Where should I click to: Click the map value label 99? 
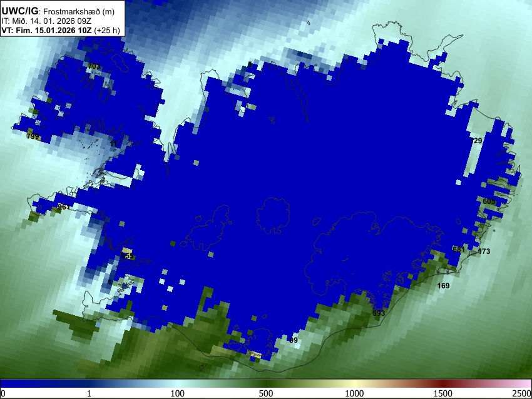point(294,340)
